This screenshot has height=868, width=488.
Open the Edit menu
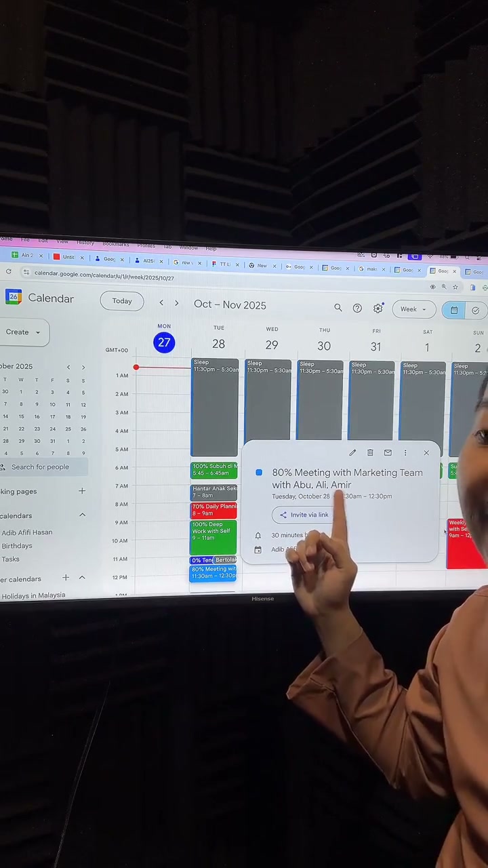pyautogui.click(x=43, y=241)
